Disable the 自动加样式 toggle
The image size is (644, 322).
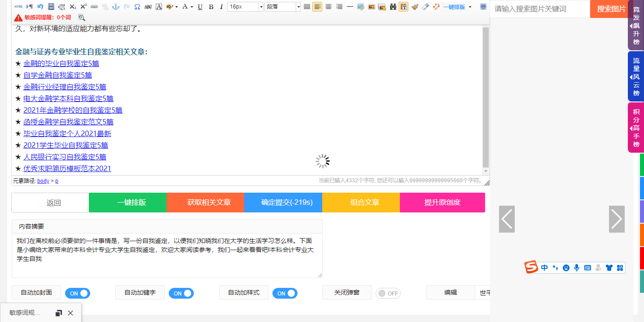pyautogui.click(x=285, y=293)
